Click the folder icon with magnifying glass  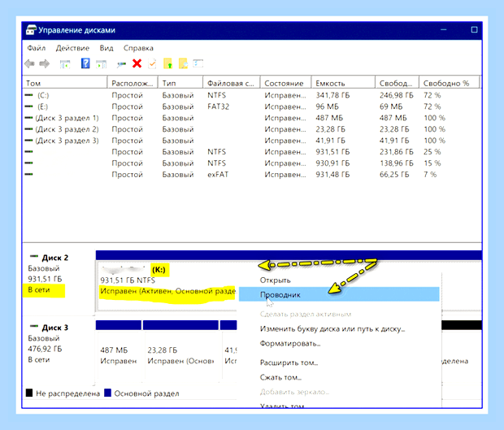click(183, 63)
